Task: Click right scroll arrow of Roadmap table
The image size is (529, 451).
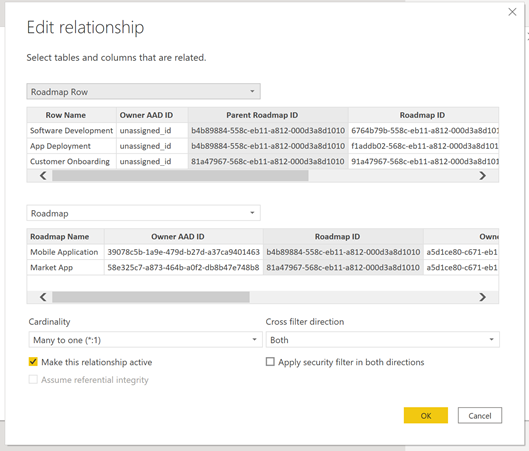Action: pos(482,297)
